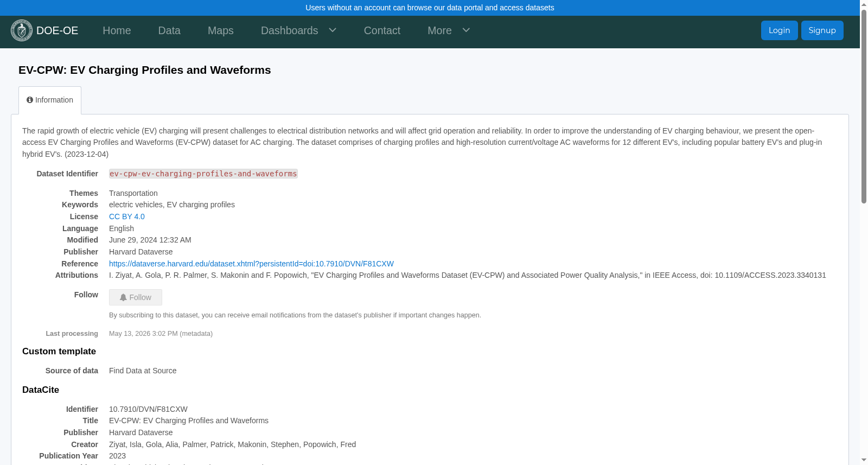Select the Information tab
The height and width of the screenshot is (465, 868).
[x=50, y=100]
